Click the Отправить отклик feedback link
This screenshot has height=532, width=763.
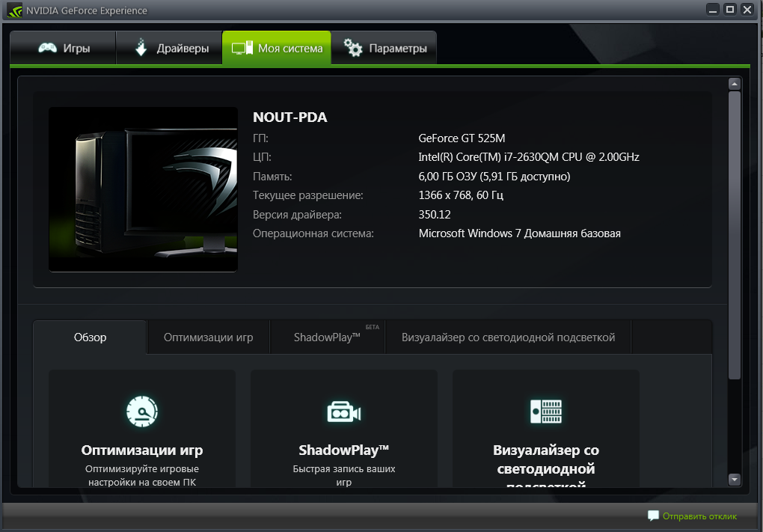[x=699, y=516]
